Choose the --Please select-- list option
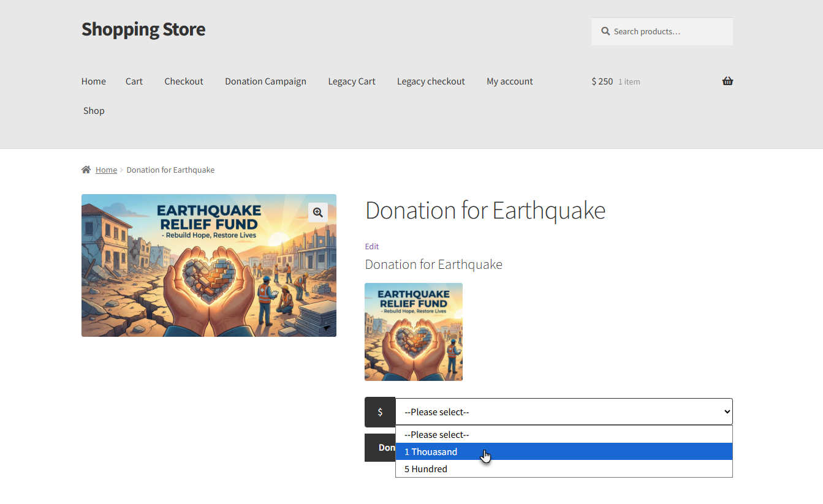 tap(436, 435)
